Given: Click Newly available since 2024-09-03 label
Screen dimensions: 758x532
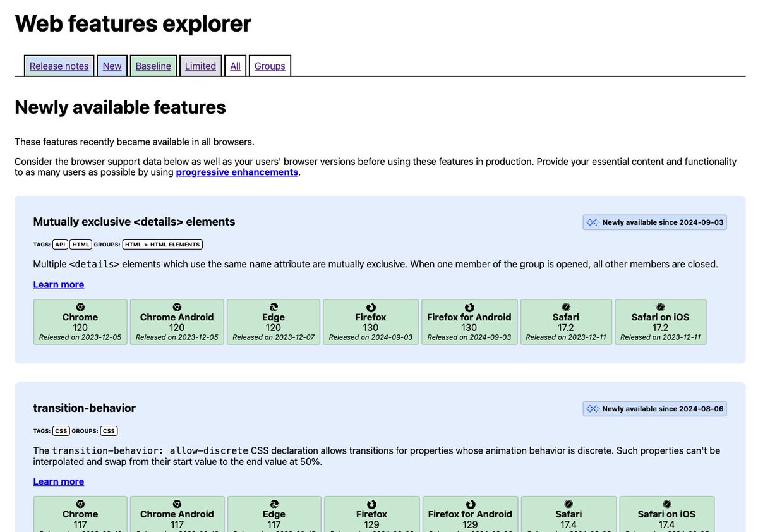Looking at the screenshot, I should [x=663, y=222].
